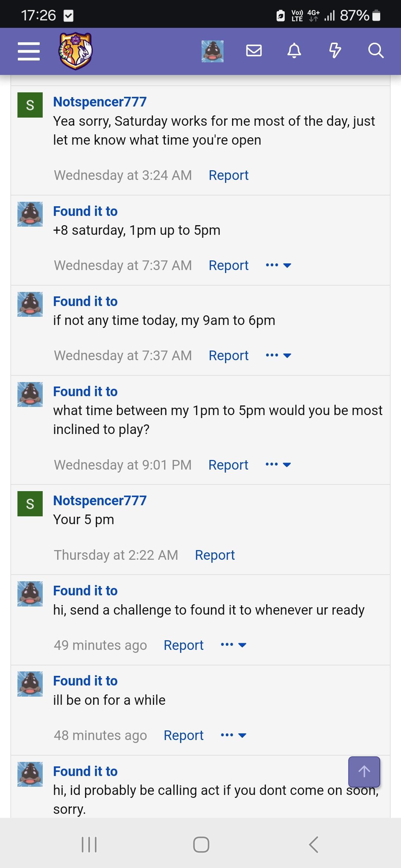Viewport: 401px width, 868px height.
Task: Expand options for 'what time between' comment
Action: pos(278,464)
